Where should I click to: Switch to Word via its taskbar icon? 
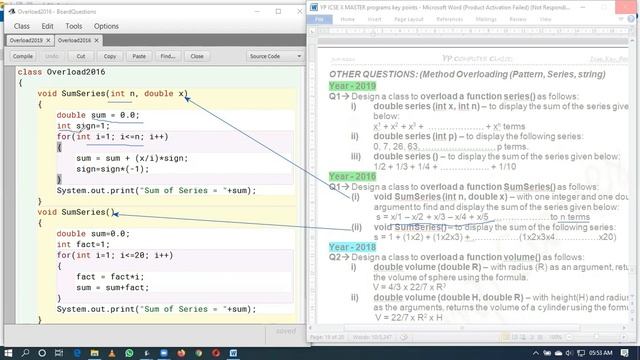[233, 353]
